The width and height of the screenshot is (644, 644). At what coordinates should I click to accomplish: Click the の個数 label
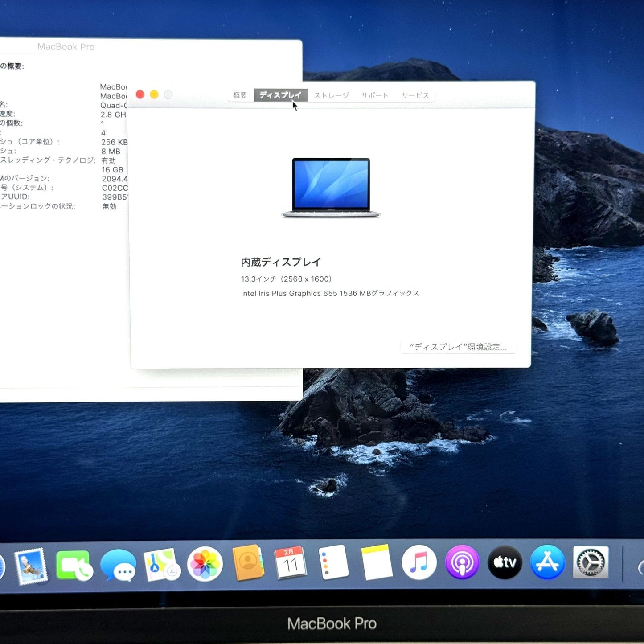(x=11, y=123)
